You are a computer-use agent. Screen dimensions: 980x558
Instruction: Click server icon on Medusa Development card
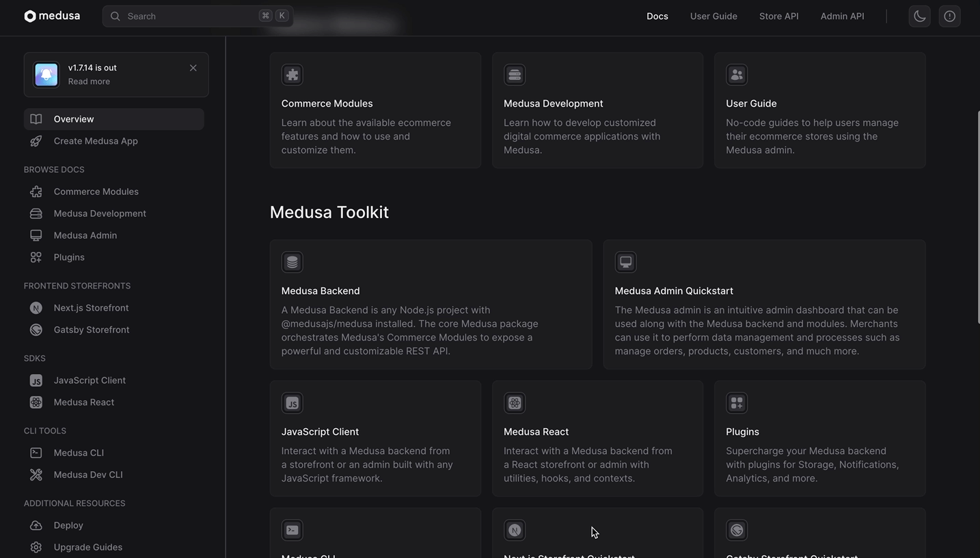[515, 75]
